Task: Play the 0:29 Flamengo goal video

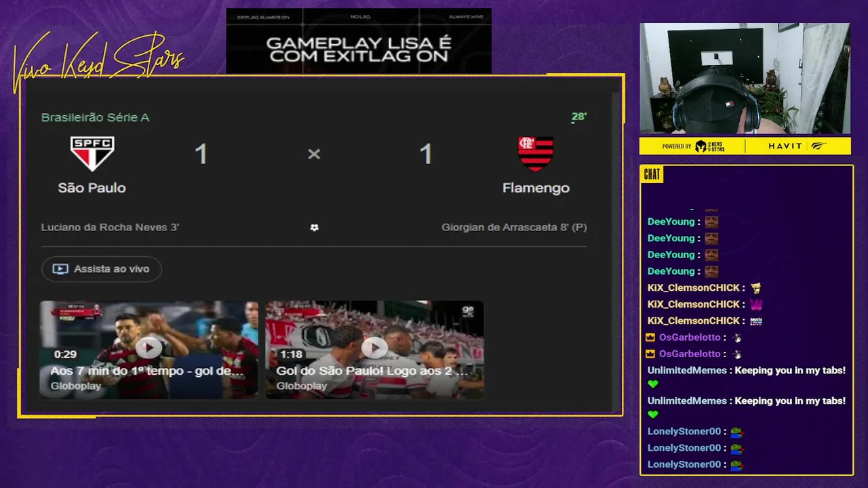Action: (x=149, y=348)
